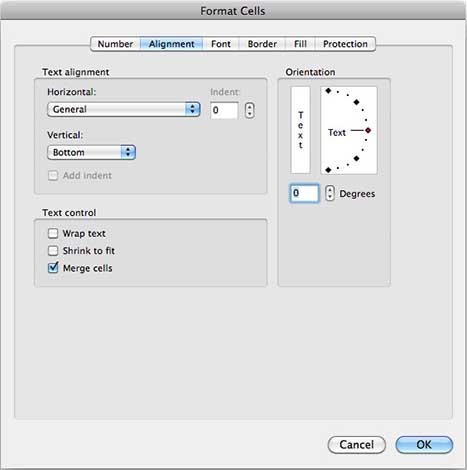
Task: Select the Alignment tab
Action: [x=171, y=44]
